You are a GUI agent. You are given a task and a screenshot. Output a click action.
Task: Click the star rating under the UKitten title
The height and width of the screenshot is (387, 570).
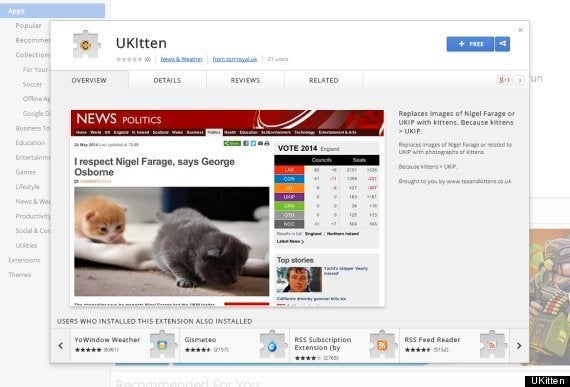[129, 59]
